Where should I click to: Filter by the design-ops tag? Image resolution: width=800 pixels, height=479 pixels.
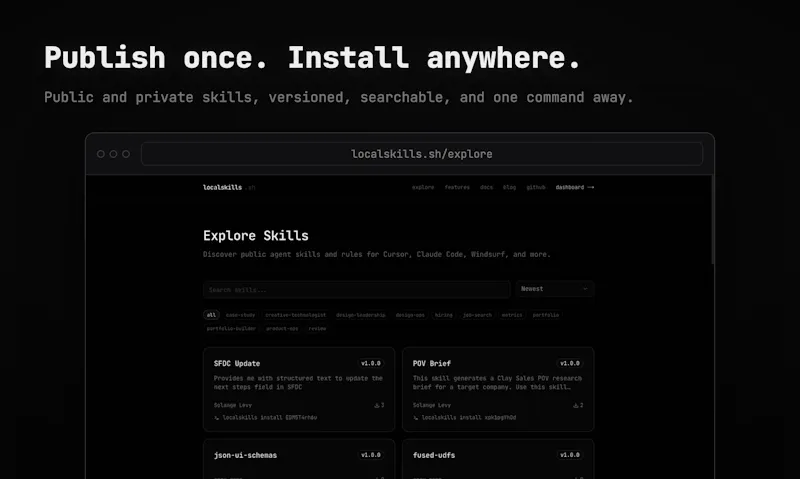(410, 315)
